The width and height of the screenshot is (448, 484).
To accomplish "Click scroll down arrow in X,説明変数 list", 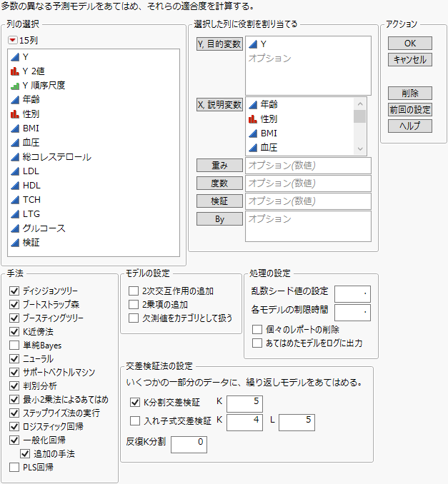I will pyautogui.click(x=360, y=149).
